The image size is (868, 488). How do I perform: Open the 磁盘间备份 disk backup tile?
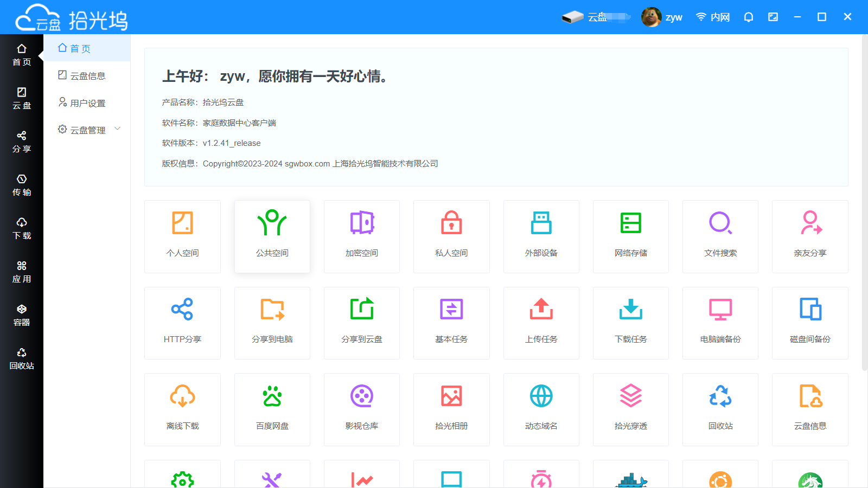[810, 323]
